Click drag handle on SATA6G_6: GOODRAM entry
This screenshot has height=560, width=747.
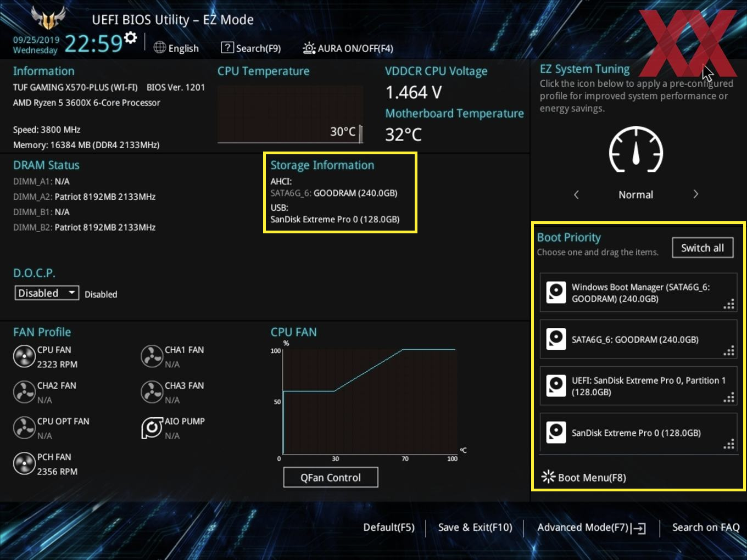coord(729,351)
